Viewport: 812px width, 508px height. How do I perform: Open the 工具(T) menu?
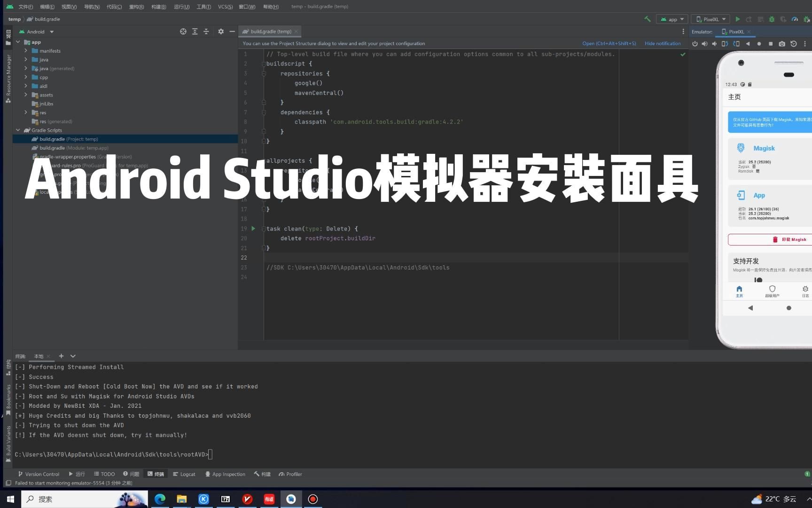tap(203, 7)
